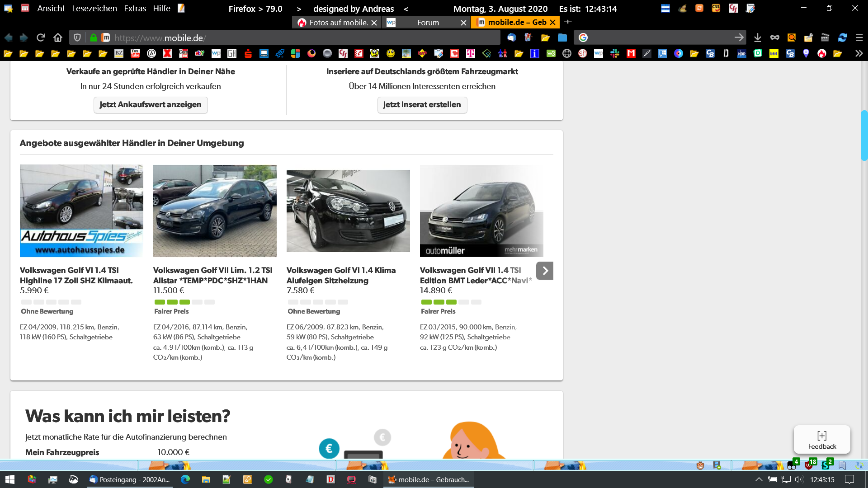Open the Firefox hamburger menu
This screenshot has width=868, height=488.
pyautogui.click(x=859, y=38)
